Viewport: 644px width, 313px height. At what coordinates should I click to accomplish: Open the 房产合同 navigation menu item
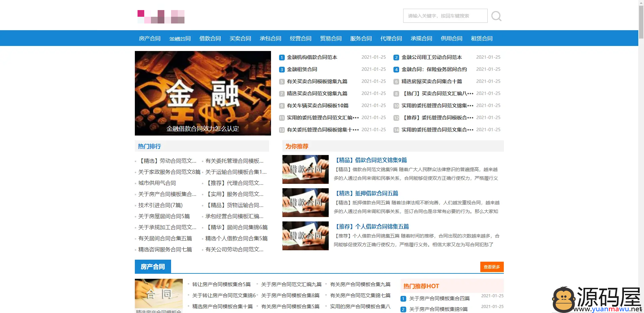pos(150,39)
